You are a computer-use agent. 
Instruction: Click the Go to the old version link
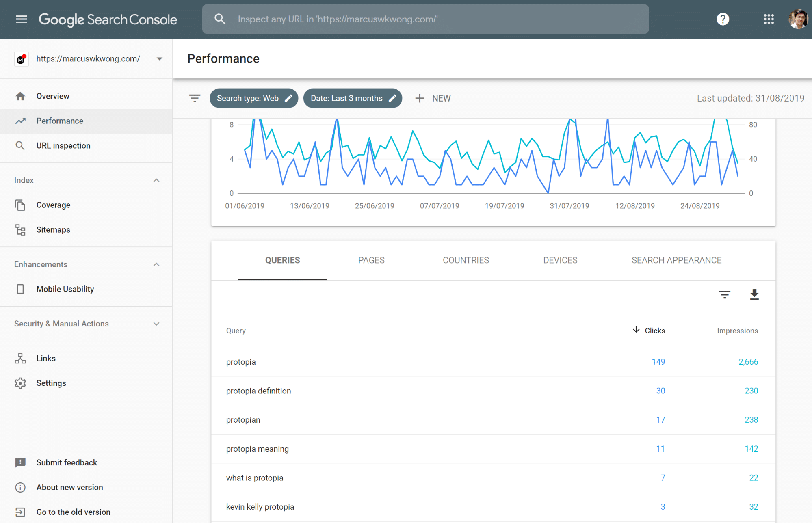pos(73,512)
